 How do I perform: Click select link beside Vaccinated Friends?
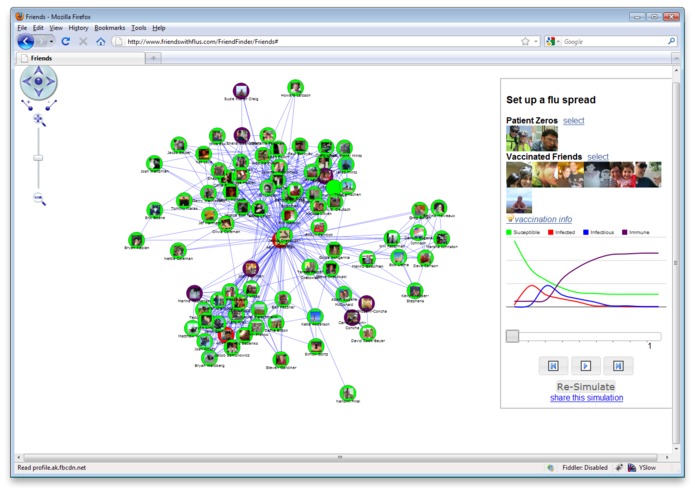click(x=598, y=156)
